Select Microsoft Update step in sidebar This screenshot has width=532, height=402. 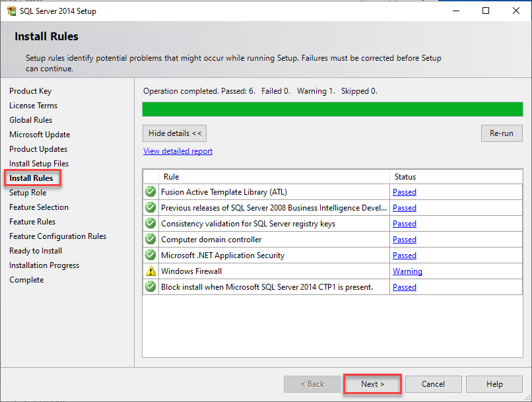[x=40, y=135]
